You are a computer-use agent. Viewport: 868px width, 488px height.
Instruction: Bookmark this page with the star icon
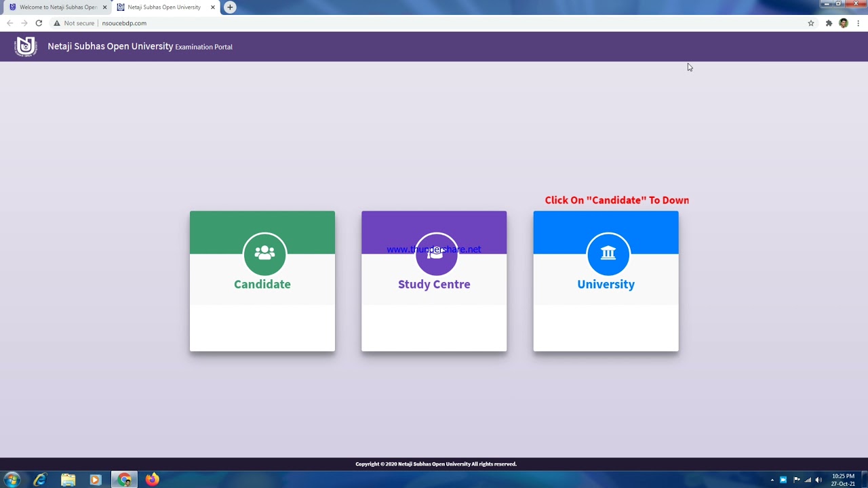[x=811, y=23]
